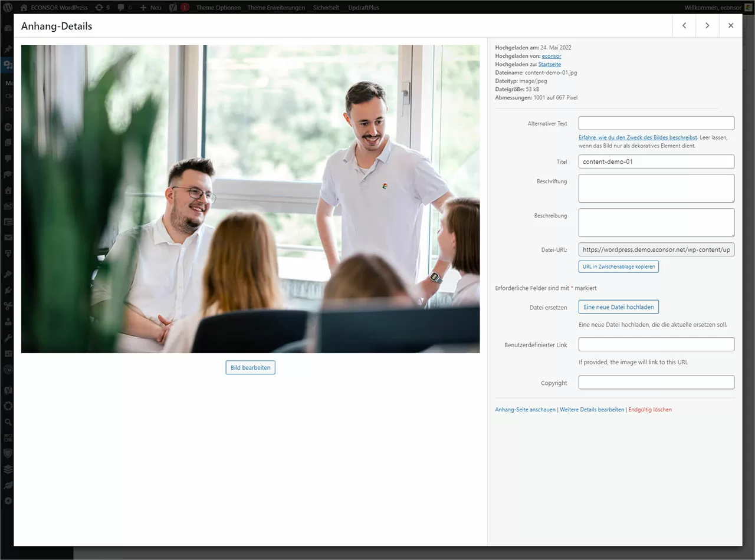This screenshot has width=755, height=560.
Task: Open the Theme Optionen menu
Action: (219, 7)
